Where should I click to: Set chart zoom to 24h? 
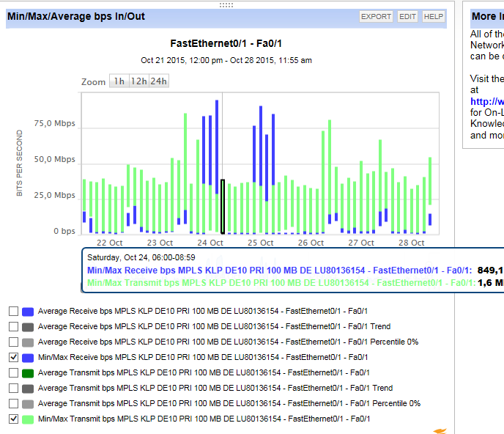point(159,81)
